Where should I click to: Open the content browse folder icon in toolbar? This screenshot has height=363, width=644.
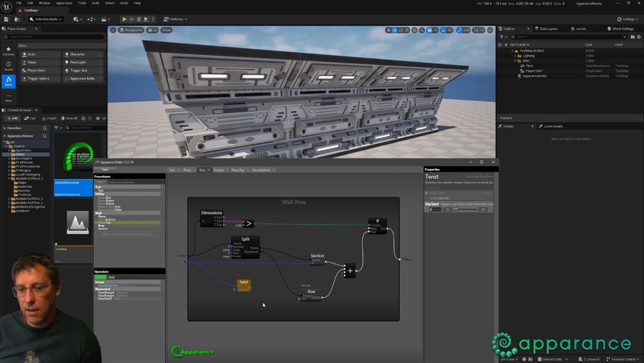click(x=17, y=19)
